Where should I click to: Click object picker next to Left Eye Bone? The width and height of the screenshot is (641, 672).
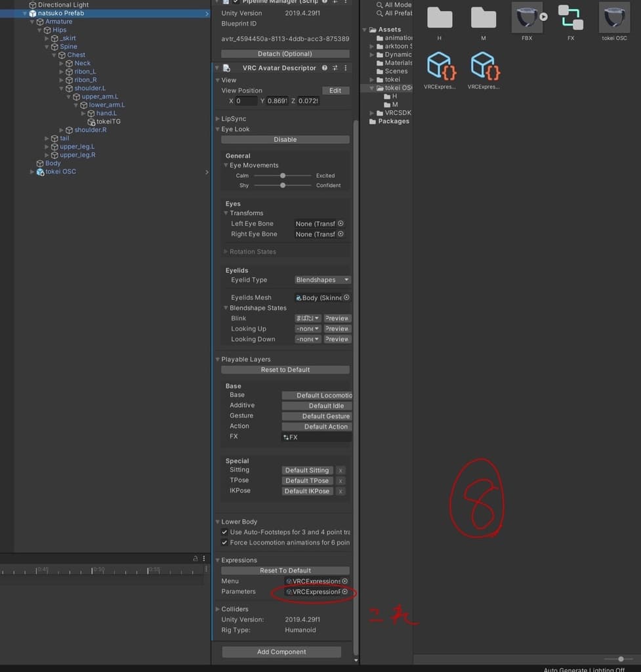pos(341,224)
